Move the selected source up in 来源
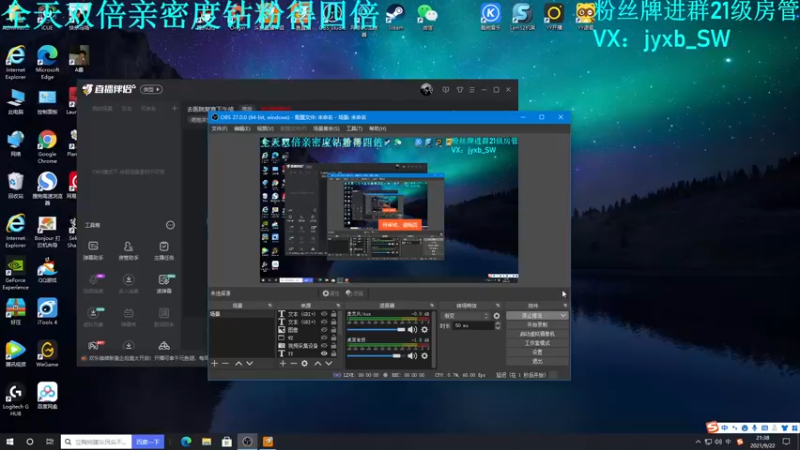 (x=317, y=363)
